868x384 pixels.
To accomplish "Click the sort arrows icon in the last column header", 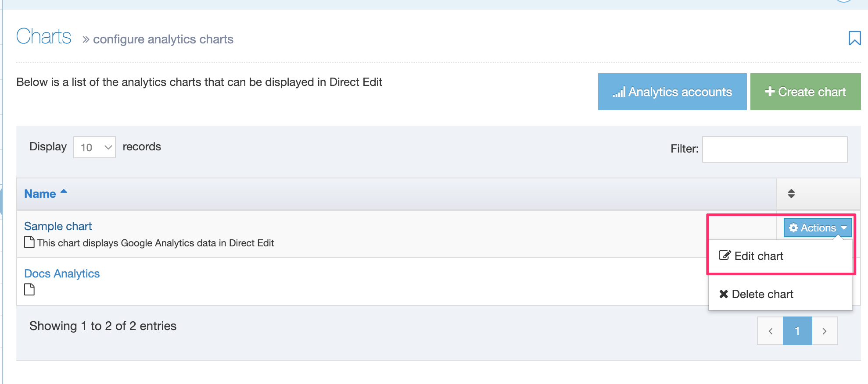I will tap(791, 194).
